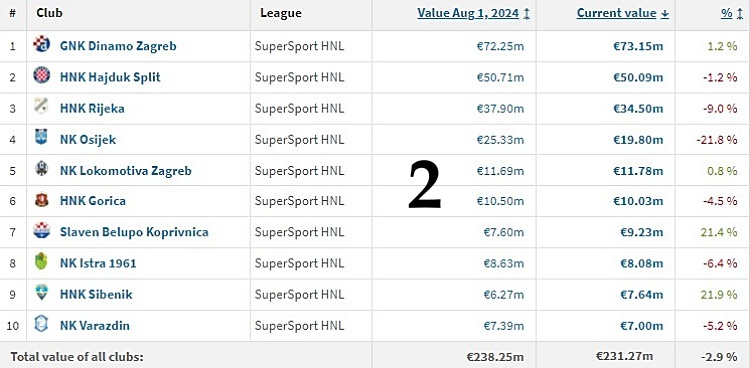Click the NK Lokomotiva Zagreb crest

pos(42,168)
